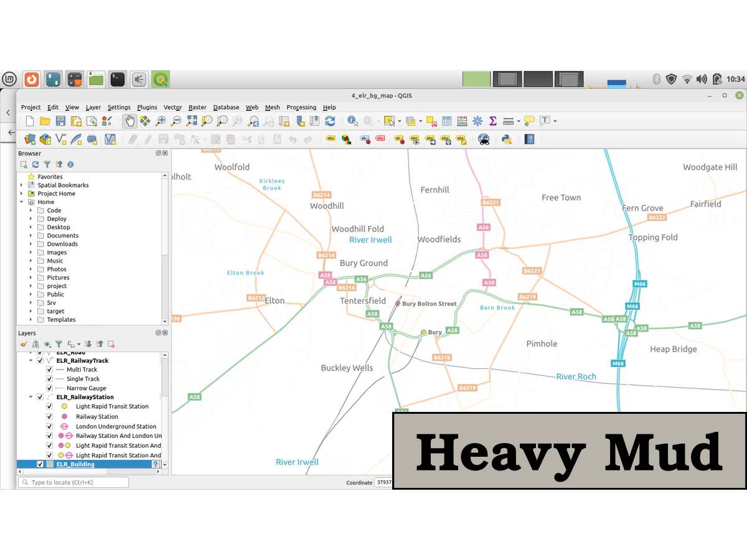Toggle ELR_RailwayStation layer visibility

point(40,397)
